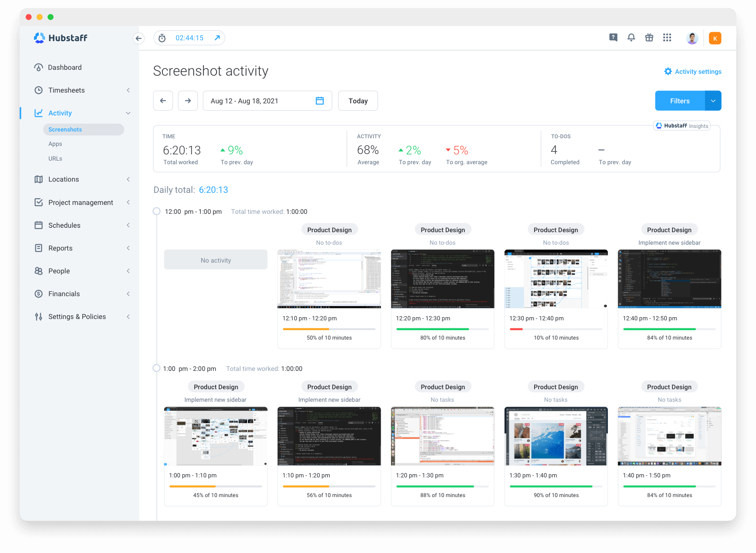Image resolution: width=756 pixels, height=553 pixels.
Task: Open the user profile avatar
Action: (692, 38)
